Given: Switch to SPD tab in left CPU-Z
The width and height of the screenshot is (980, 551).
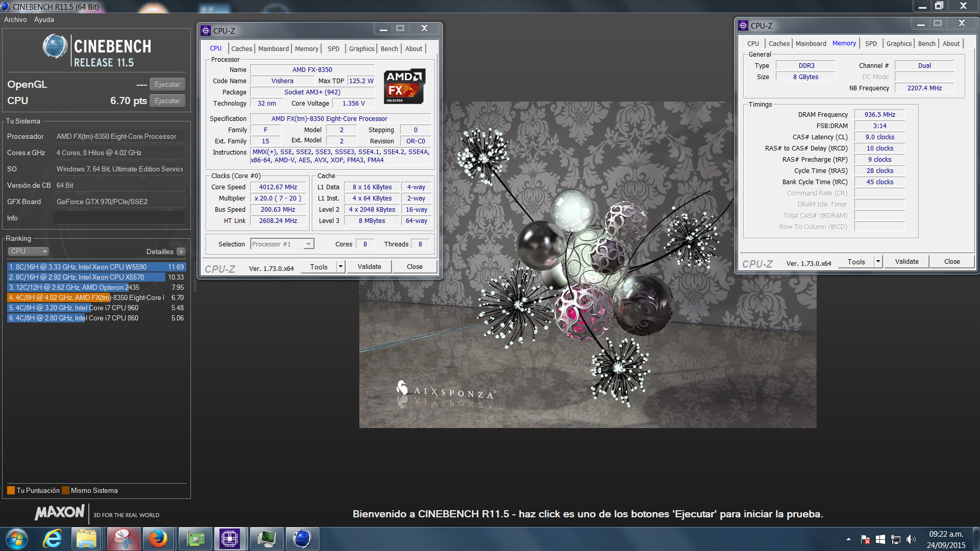Looking at the screenshot, I should pyautogui.click(x=333, y=48).
